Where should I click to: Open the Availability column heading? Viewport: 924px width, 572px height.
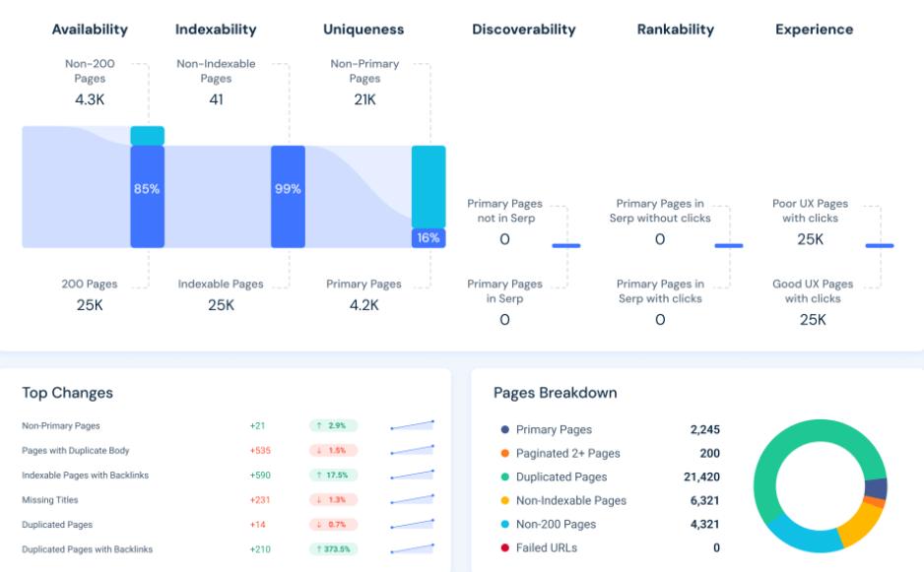(90, 30)
